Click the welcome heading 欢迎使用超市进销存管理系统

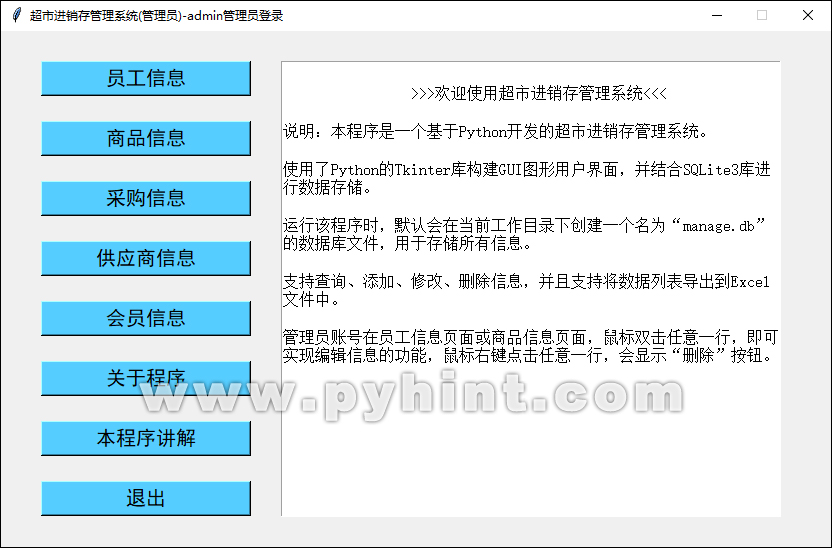tap(539, 94)
